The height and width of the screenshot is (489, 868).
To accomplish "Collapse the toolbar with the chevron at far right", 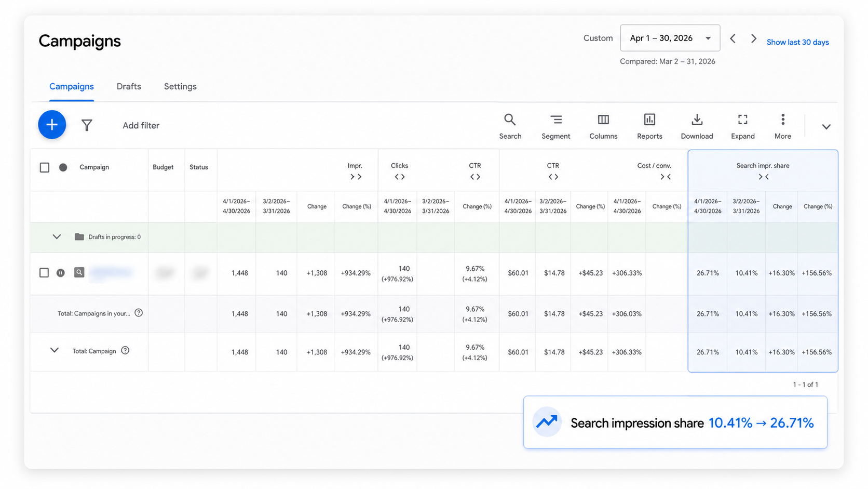I will point(826,127).
